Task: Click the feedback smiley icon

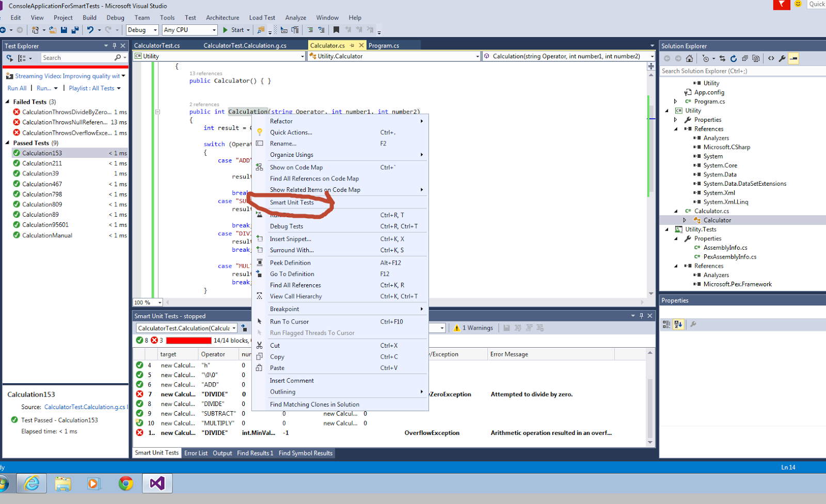Action: [798, 4]
